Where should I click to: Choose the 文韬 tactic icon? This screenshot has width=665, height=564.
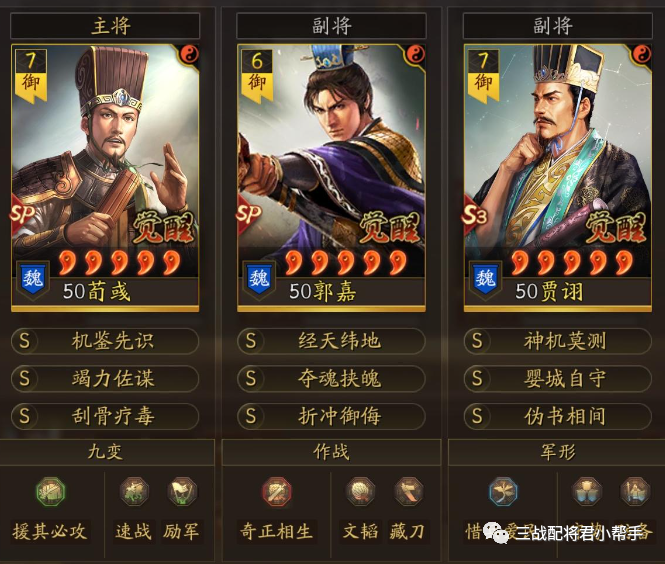tap(360, 491)
